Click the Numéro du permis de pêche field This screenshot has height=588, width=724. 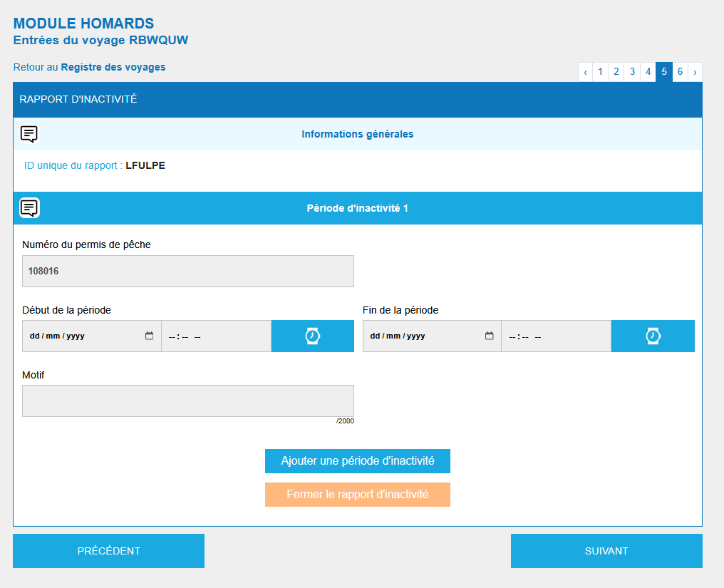pyautogui.click(x=188, y=272)
